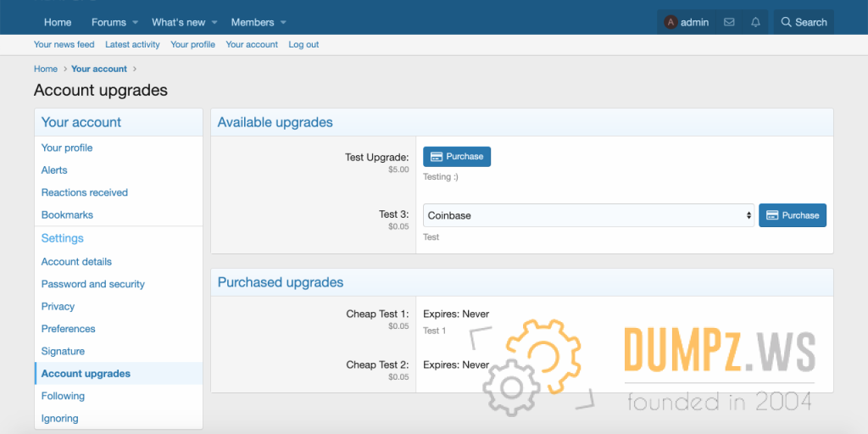Open Bookmarks in sidebar

click(x=67, y=214)
